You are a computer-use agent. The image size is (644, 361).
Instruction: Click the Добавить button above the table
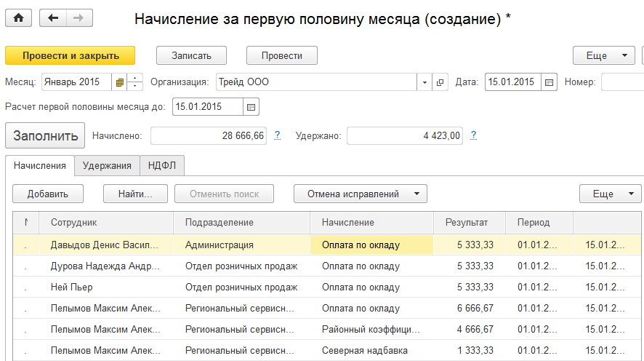pos(48,194)
